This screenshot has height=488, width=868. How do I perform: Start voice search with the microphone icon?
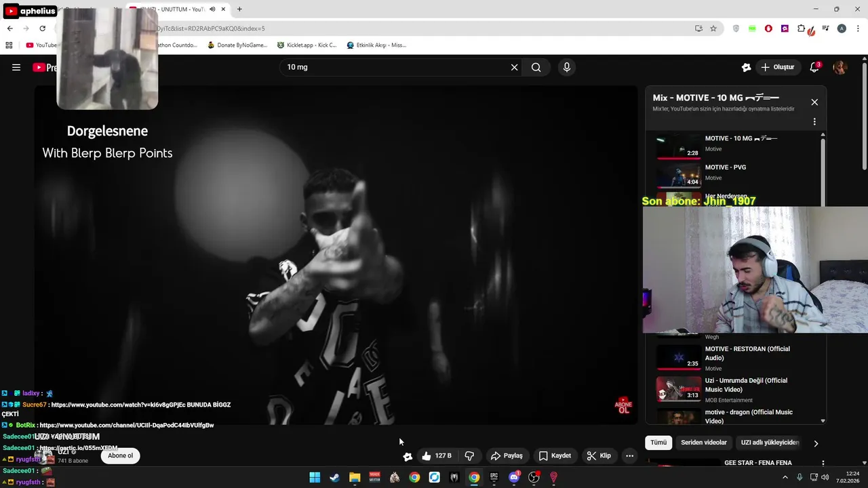click(567, 67)
